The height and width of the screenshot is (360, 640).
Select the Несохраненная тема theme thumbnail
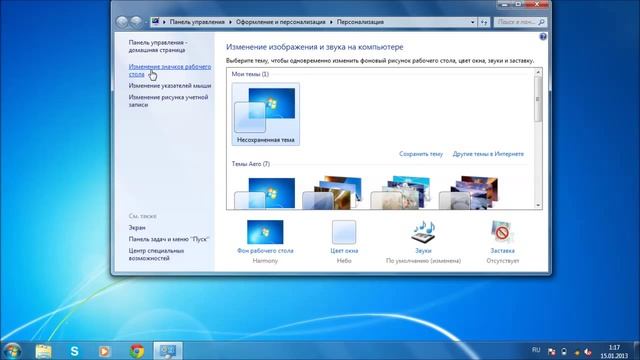pyautogui.click(x=266, y=114)
